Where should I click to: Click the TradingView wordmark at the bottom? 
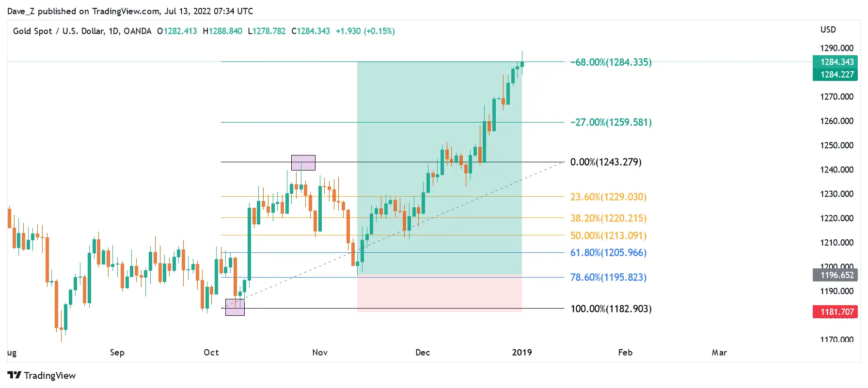(x=50, y=375)
